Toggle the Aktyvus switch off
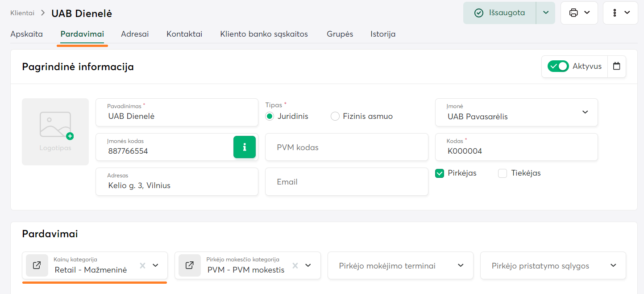This screenshot has height=294, width=644. tap(558, 66)
